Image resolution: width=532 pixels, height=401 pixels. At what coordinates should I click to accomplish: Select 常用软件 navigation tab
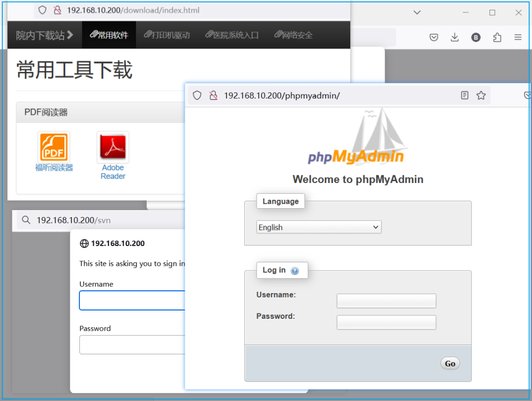coord(109,35)
